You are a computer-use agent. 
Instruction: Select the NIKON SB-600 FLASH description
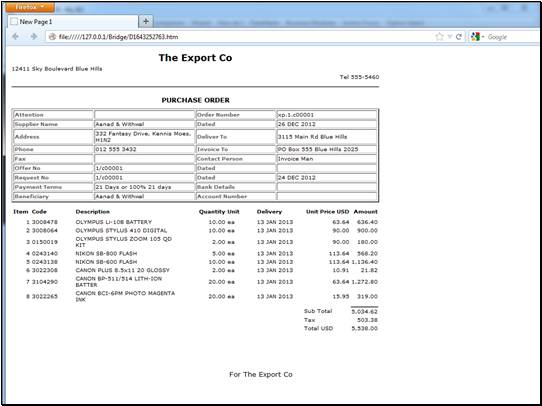pos(106,262)
